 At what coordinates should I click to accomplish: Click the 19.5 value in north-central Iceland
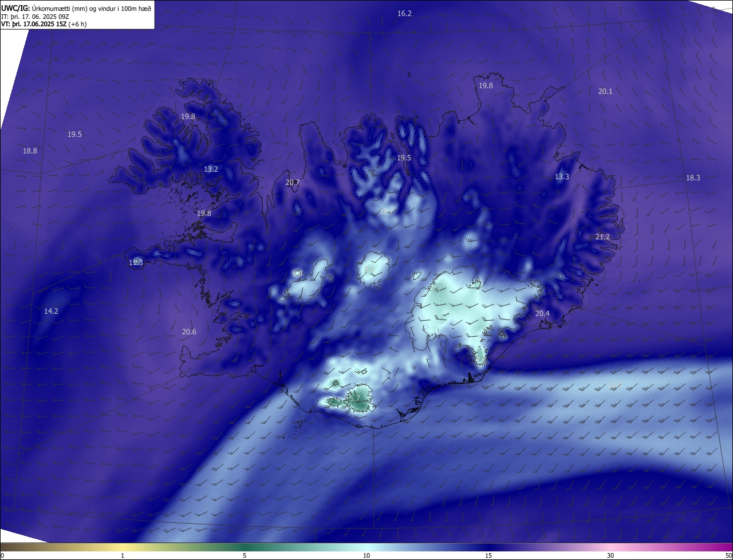404,157
